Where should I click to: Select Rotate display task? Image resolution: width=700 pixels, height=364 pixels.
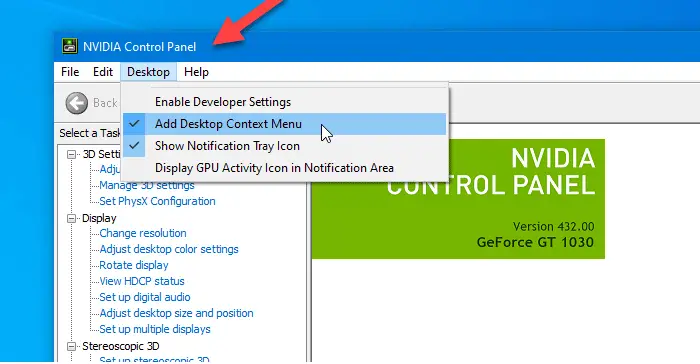133,265
